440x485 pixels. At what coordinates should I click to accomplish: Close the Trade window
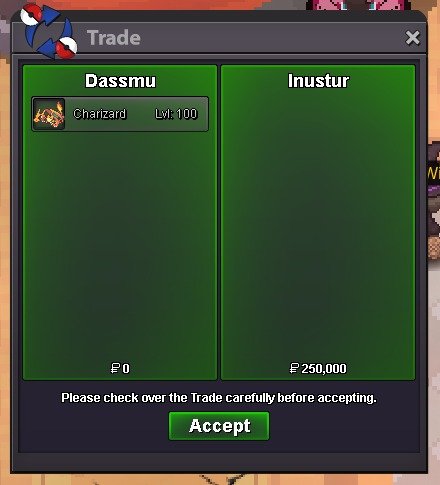pyautogui.click(x=412, y=38)
